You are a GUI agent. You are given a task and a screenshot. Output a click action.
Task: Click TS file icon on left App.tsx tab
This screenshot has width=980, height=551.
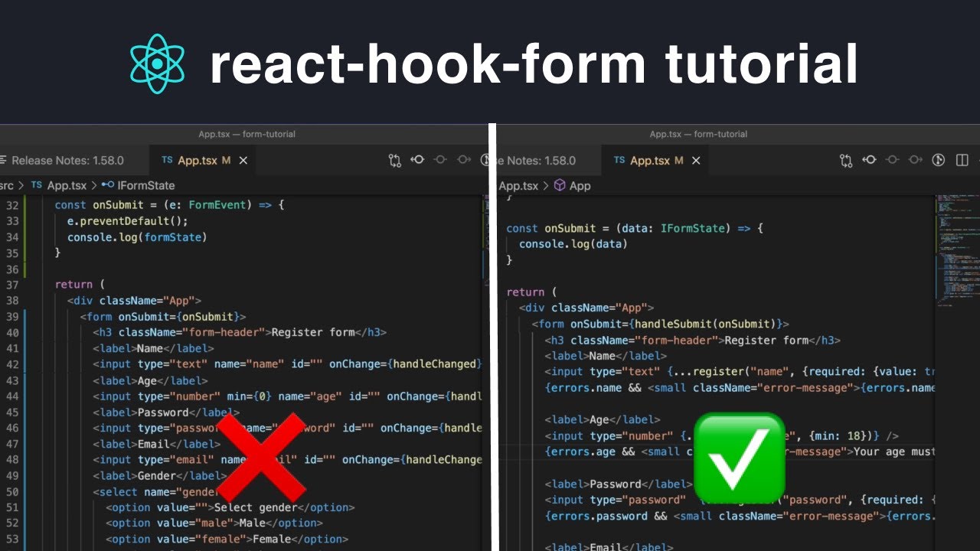[167, 160]
